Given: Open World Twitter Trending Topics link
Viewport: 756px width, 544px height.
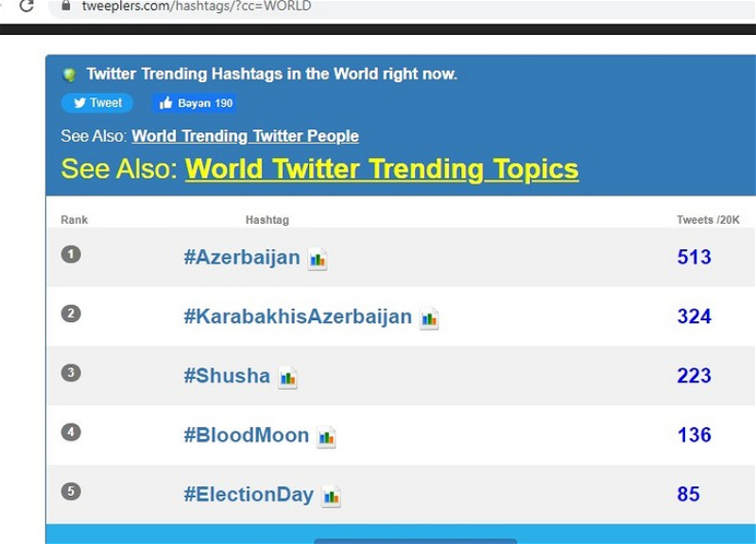Looking at the screenshot, I should tap(382, 170).
